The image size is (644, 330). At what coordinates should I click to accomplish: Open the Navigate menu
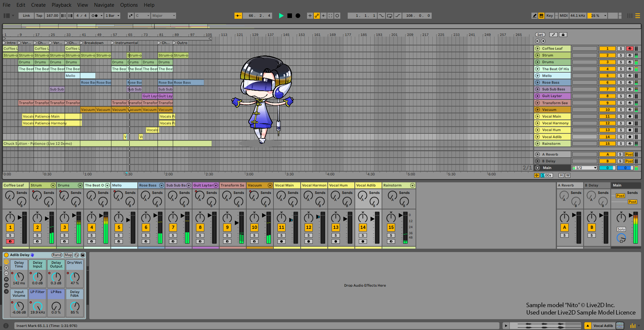104,5
